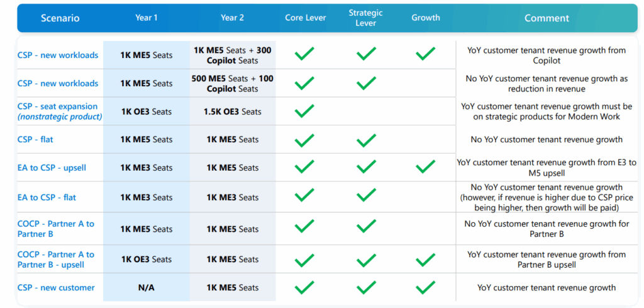Click Core Lever checkmark in CSP - flat row
Screen dimensions: 644x308
click(304, 139)
